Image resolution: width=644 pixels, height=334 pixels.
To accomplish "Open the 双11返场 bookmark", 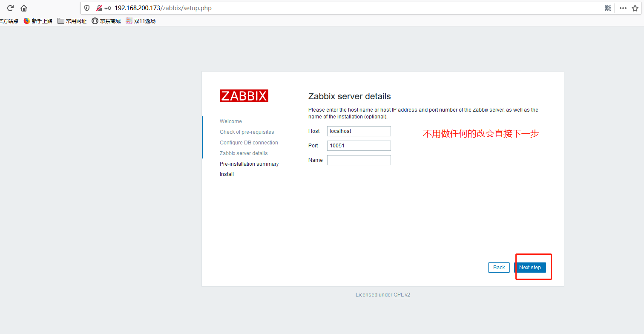I will [x=141, y=21].
